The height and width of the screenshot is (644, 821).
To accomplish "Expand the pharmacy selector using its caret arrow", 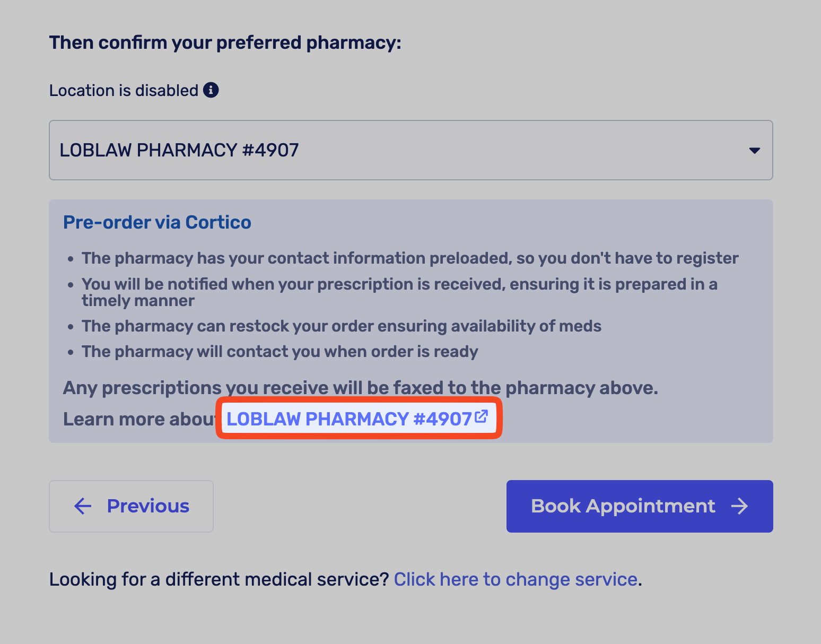I will 754,151.
